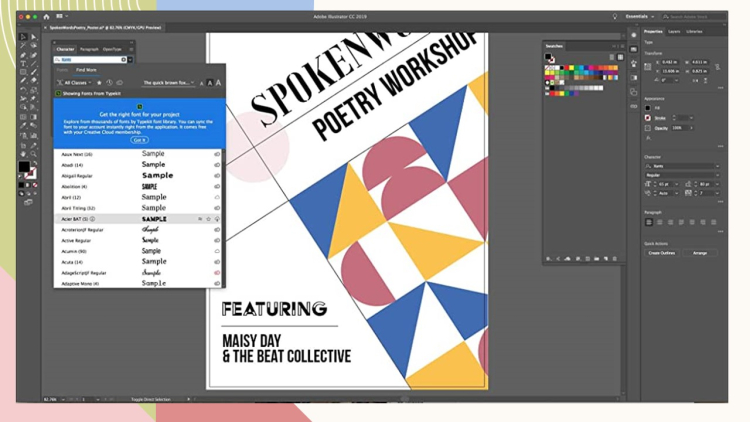Click the Create Outlines button
Screen dimensions: 750x422
(x=661, y=253)
